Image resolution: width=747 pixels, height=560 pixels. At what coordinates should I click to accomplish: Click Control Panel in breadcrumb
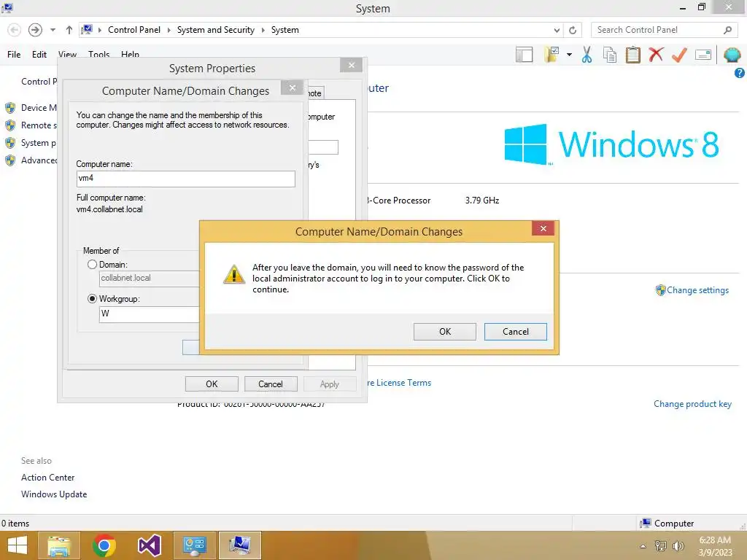pyautogui.click(x=134, y=29)
